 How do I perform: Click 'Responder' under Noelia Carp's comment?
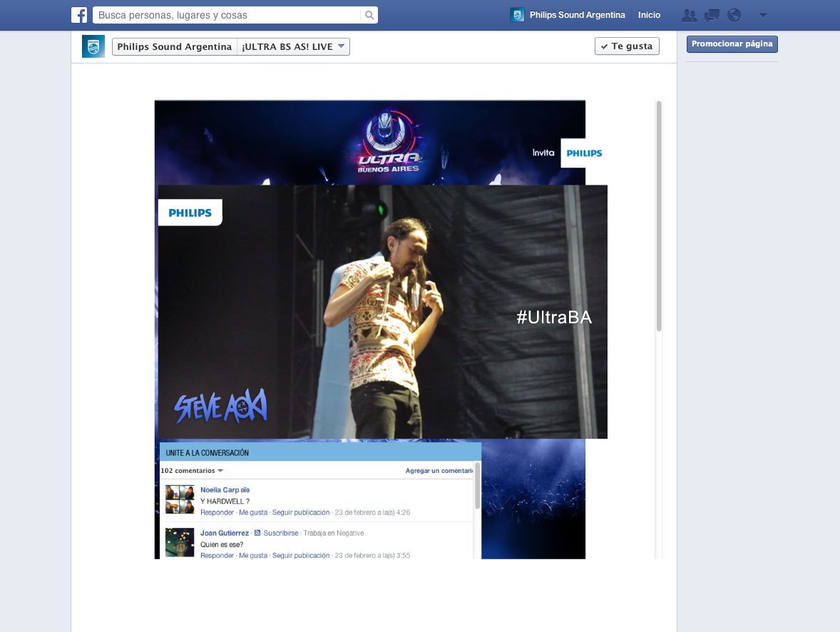(217, 512)
